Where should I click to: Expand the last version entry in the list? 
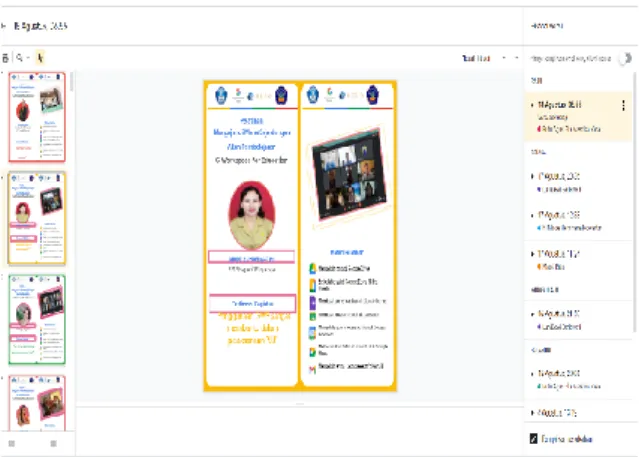(532, 413)
